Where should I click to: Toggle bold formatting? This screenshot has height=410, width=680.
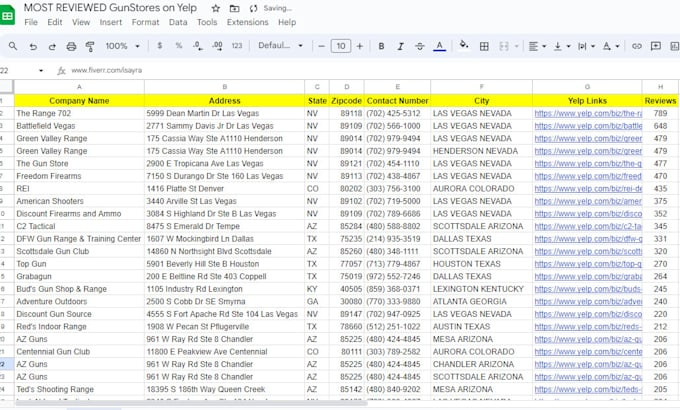(381, 46)
